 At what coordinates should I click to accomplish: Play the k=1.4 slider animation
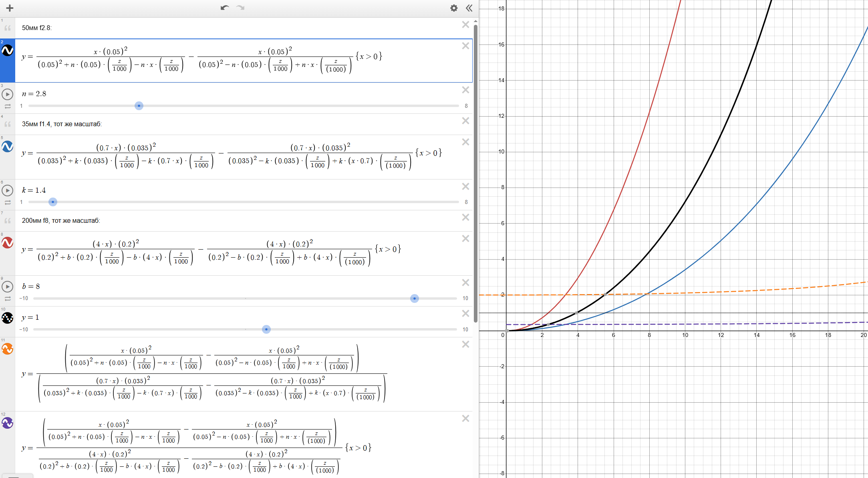point(8,190)
